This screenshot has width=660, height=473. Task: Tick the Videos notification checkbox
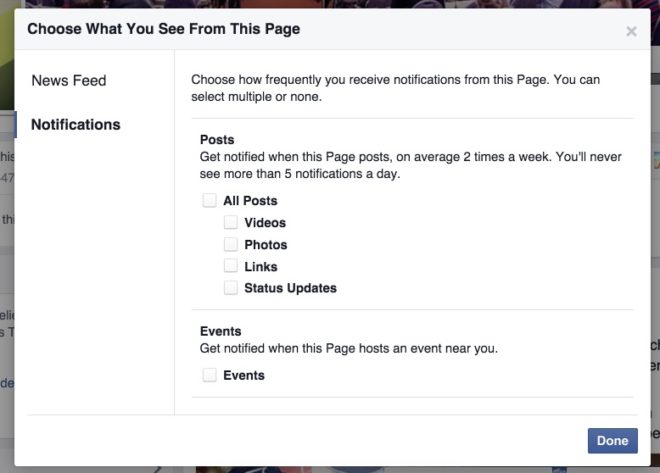(x=231, y=222)
